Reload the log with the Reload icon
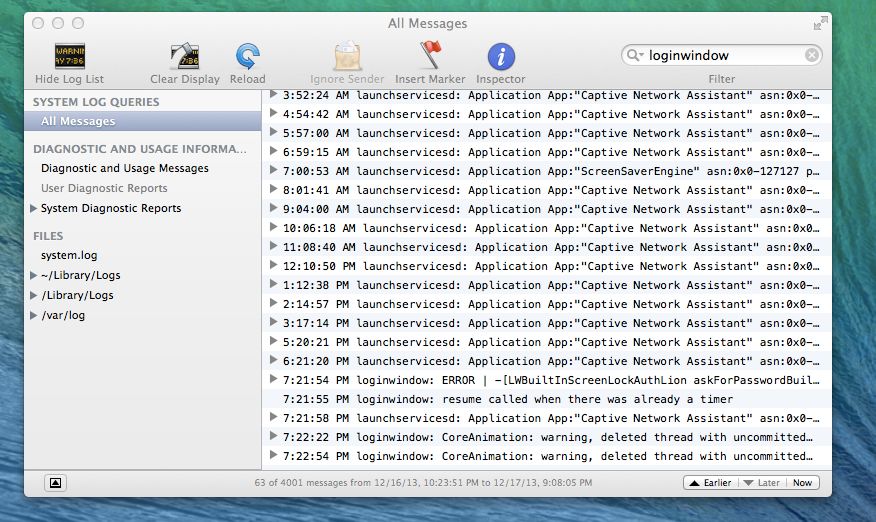This screenshot has width=876, height=522. pyautogui.click(x=247, y=56)
